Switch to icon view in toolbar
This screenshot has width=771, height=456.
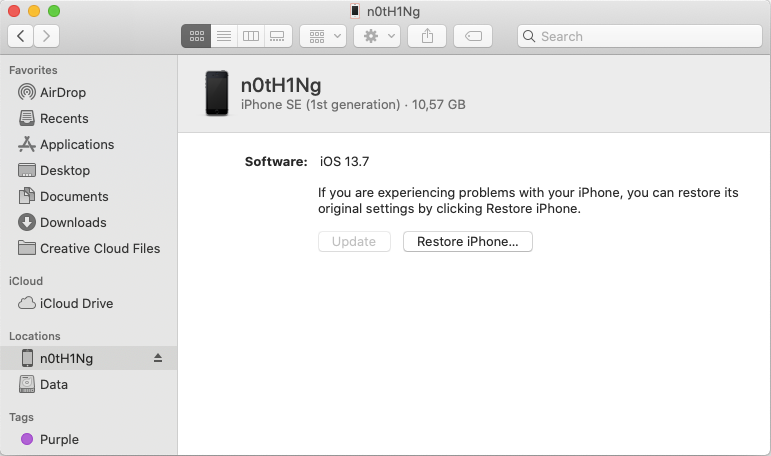(x=196, y=36)
